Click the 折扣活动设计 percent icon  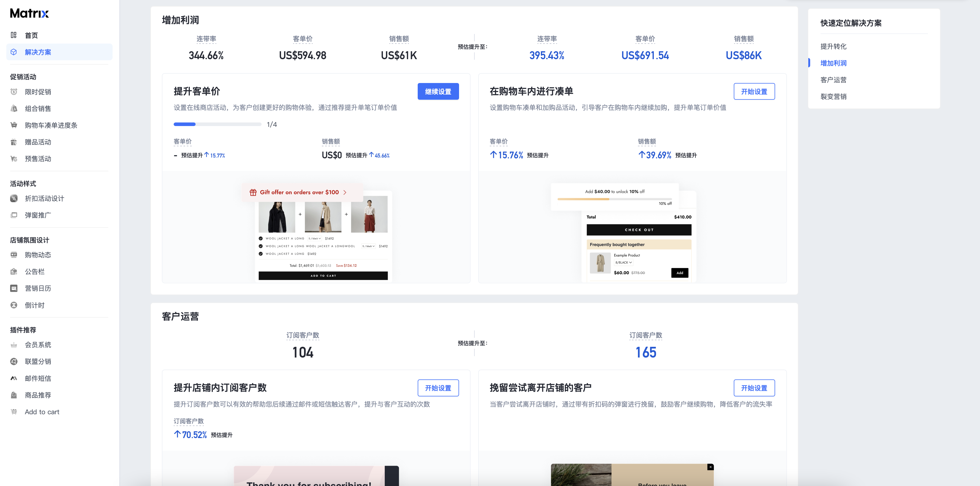click(14, 198)
